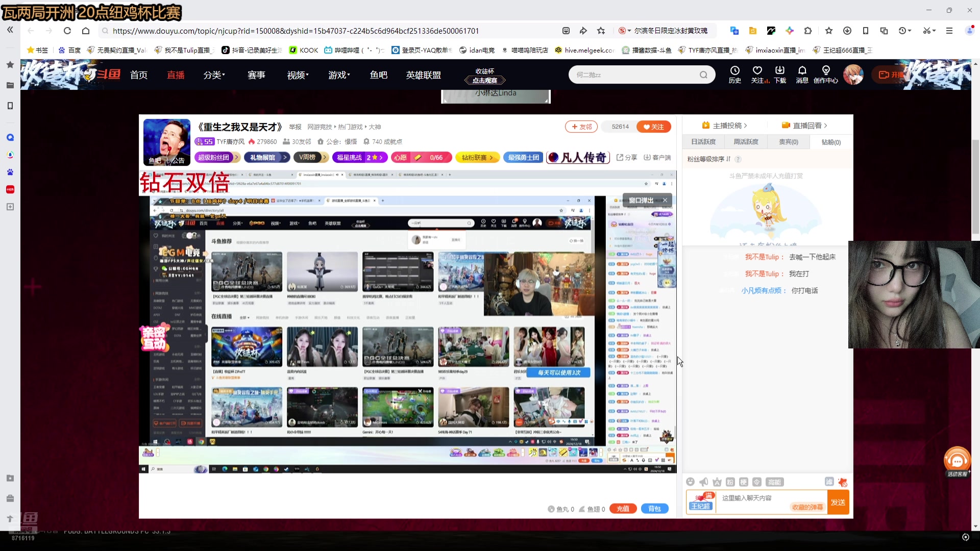This screenshot has height=551, width=980.
Task: Reload the page with the refresh icon
Action: [x=67, y=31]
